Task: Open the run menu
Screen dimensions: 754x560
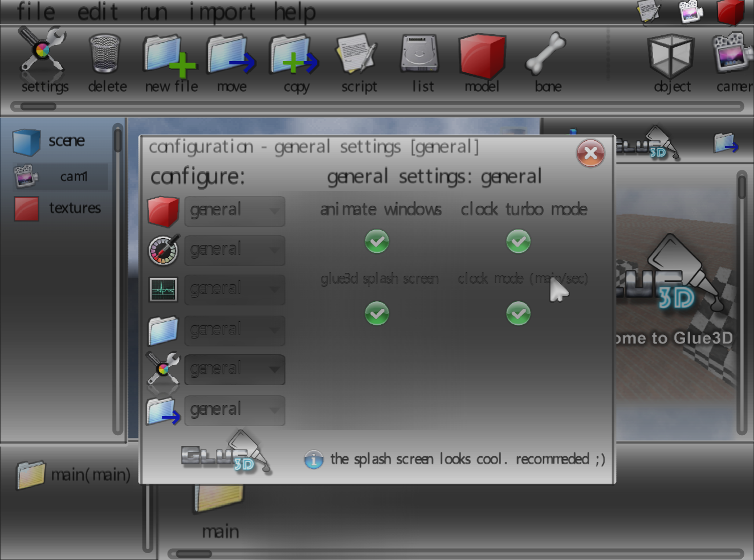Action: (153, 13)
